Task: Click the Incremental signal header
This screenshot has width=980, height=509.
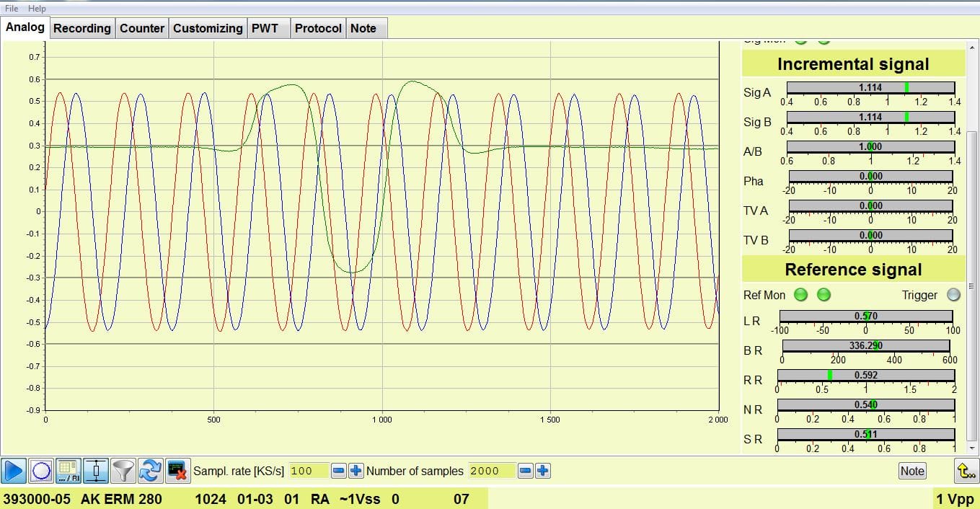Action: coord(853,64)
